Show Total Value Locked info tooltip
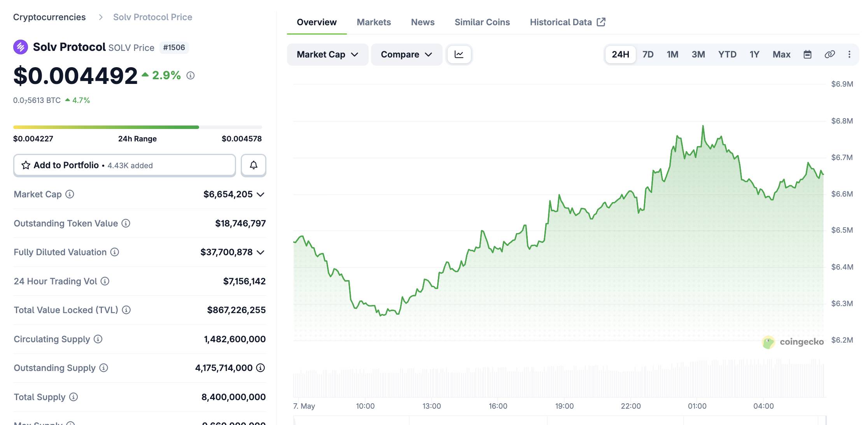The width and height of the screenshot is (868, 425). (126, 310)
